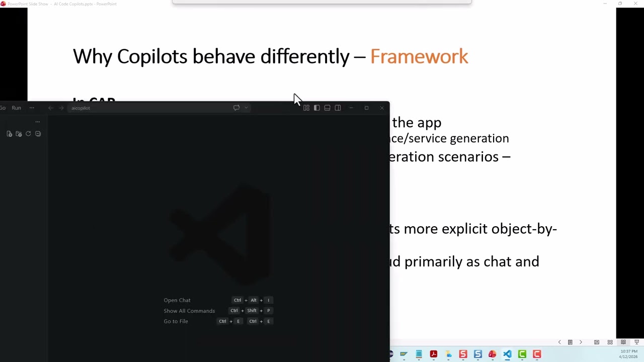
Task: Toggle the secondary side bar in VS Code
Action: point(338,108)
